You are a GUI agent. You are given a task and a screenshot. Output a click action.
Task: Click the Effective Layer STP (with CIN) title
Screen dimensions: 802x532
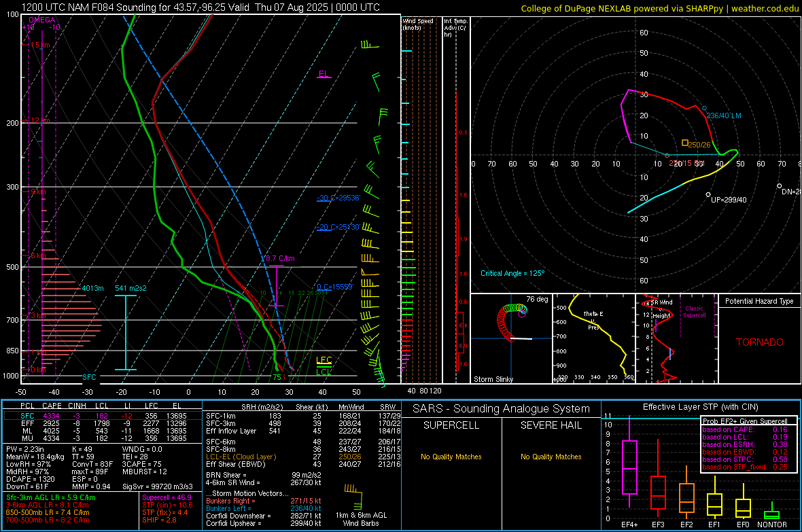click(701, 407)
